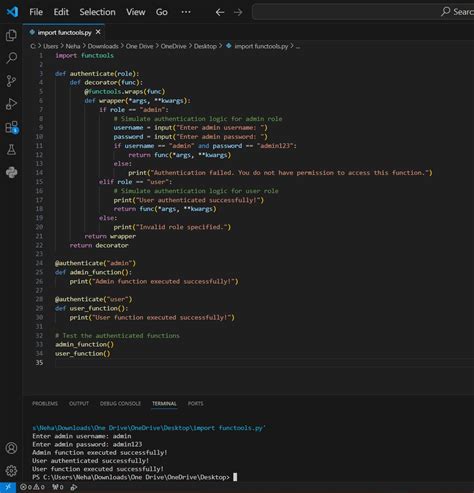
Task: Click the Users breadcrumb segment
Action: tap(50, 46)
